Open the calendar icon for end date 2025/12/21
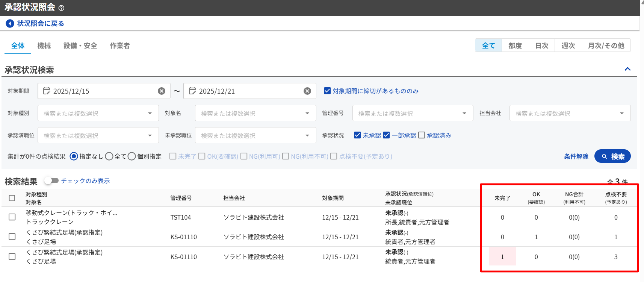 [192, 91]
